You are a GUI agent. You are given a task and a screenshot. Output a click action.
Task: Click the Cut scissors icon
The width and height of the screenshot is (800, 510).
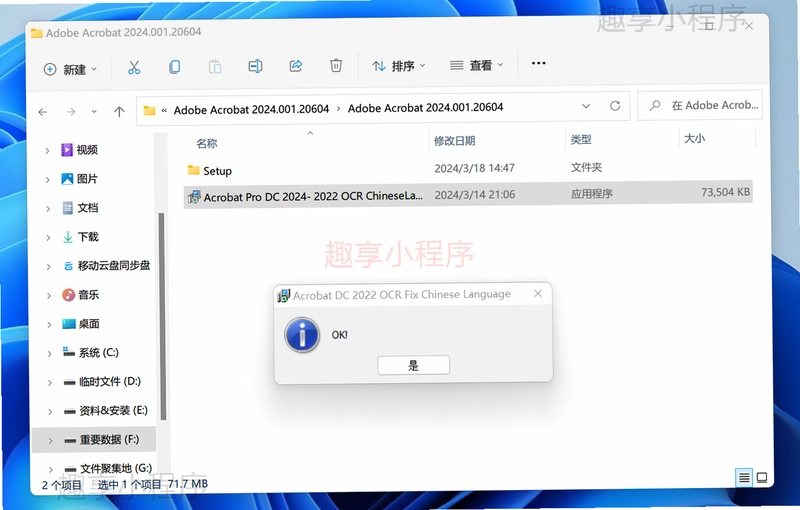(x=134, y=67)
